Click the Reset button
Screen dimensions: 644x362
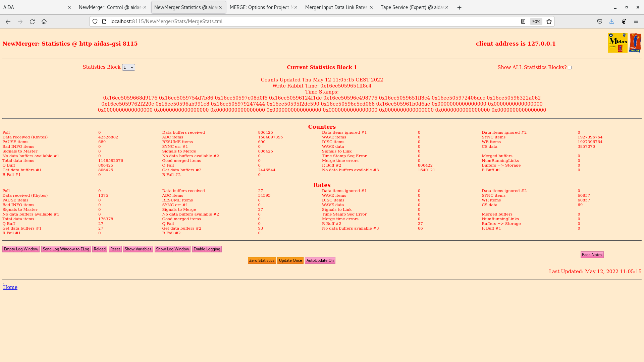115,249
